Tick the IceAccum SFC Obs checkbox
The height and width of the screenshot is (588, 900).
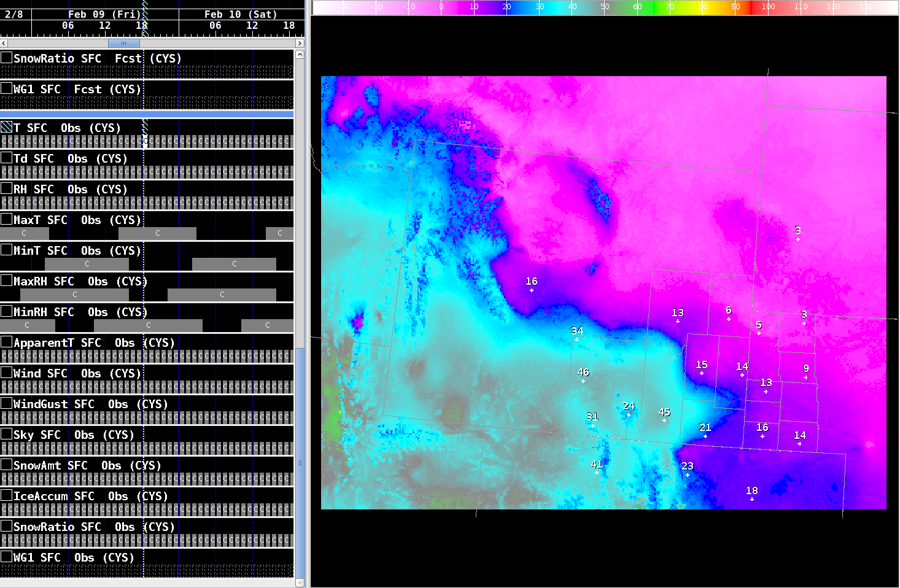click(7, 495)
